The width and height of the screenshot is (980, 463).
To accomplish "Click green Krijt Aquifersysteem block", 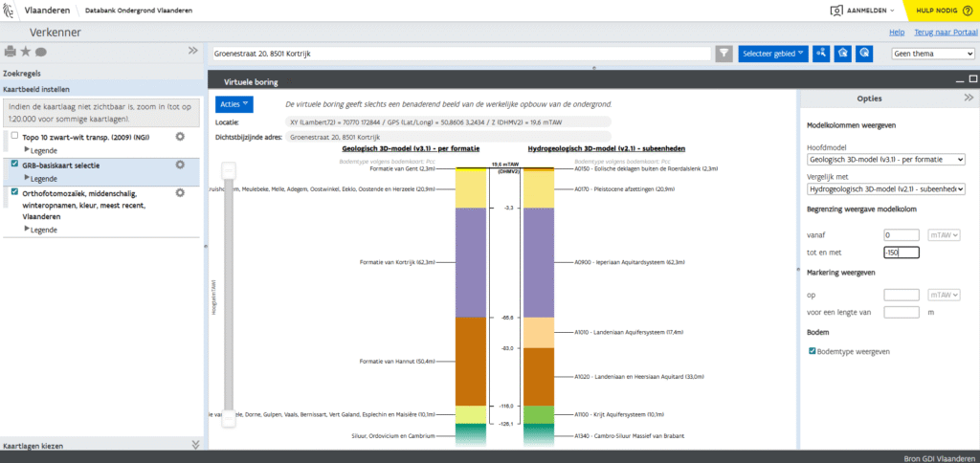I will [x=538, y=415].
